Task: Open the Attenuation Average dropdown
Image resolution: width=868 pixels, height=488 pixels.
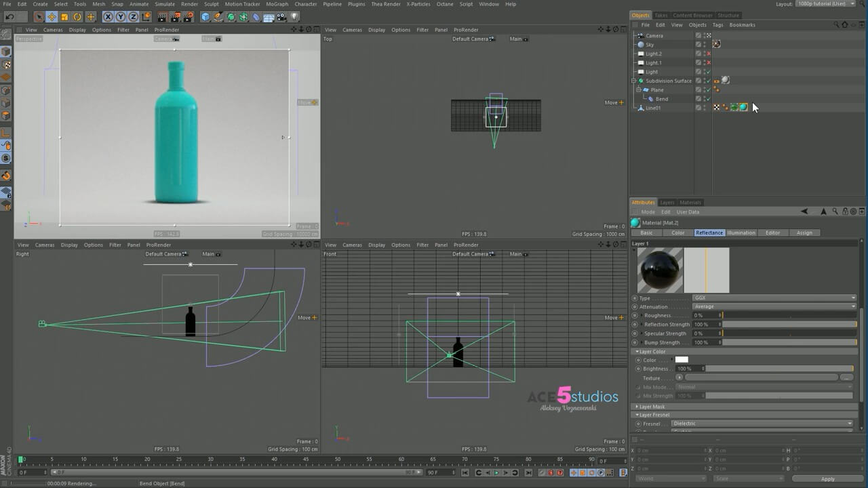Action: (x=774, y=306)
